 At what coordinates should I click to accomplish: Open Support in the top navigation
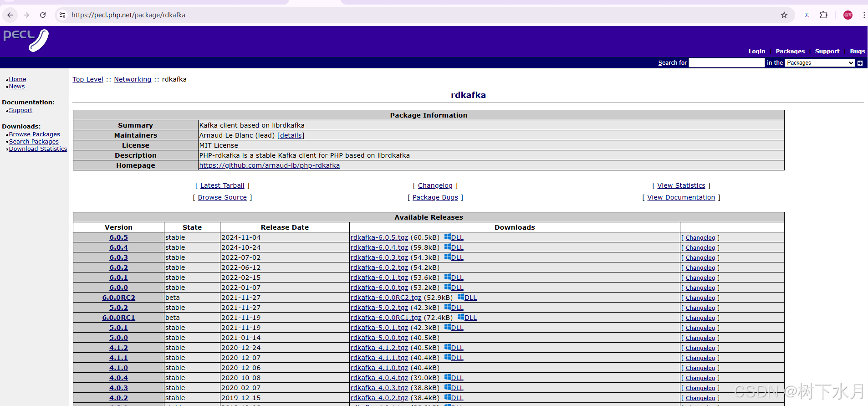827,51
